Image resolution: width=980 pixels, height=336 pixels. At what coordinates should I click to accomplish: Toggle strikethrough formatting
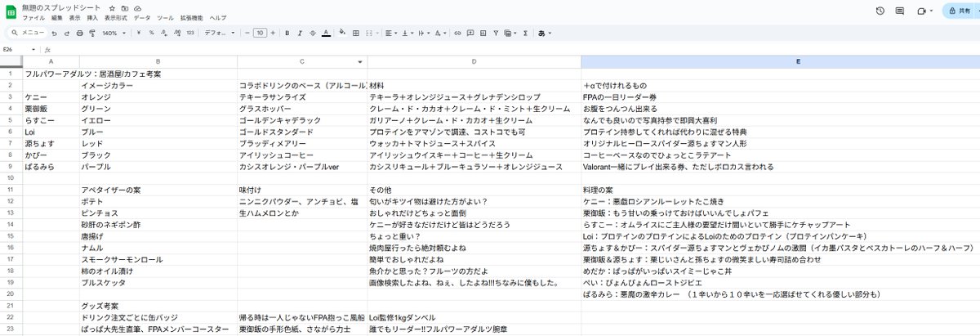pyautogui.click(x=312, y=33)
